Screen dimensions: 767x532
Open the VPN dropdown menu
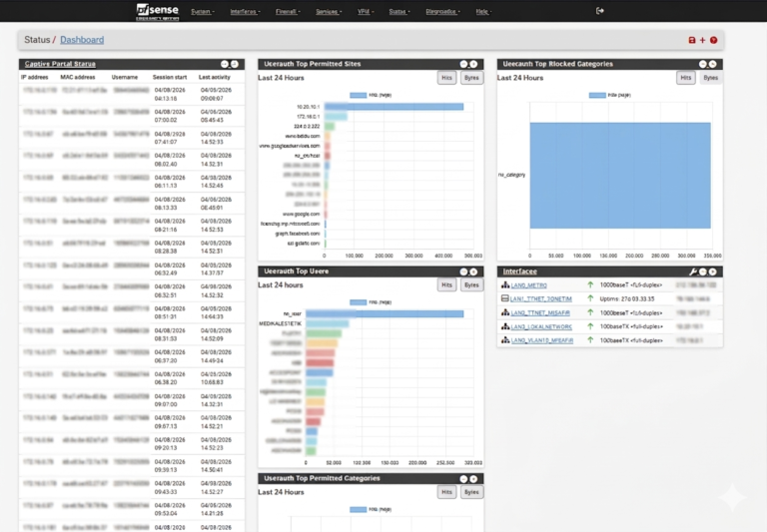[x=366, y=11]
